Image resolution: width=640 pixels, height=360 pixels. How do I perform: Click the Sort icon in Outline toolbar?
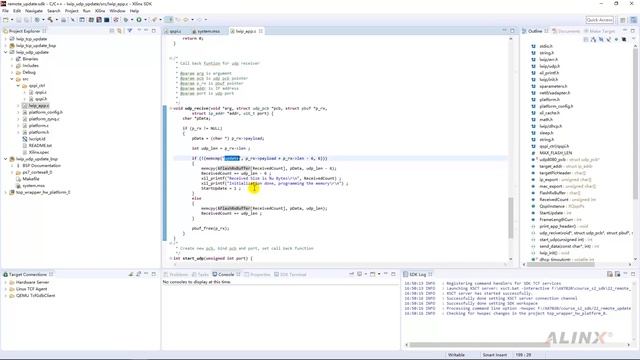click(x=593, y=40)
